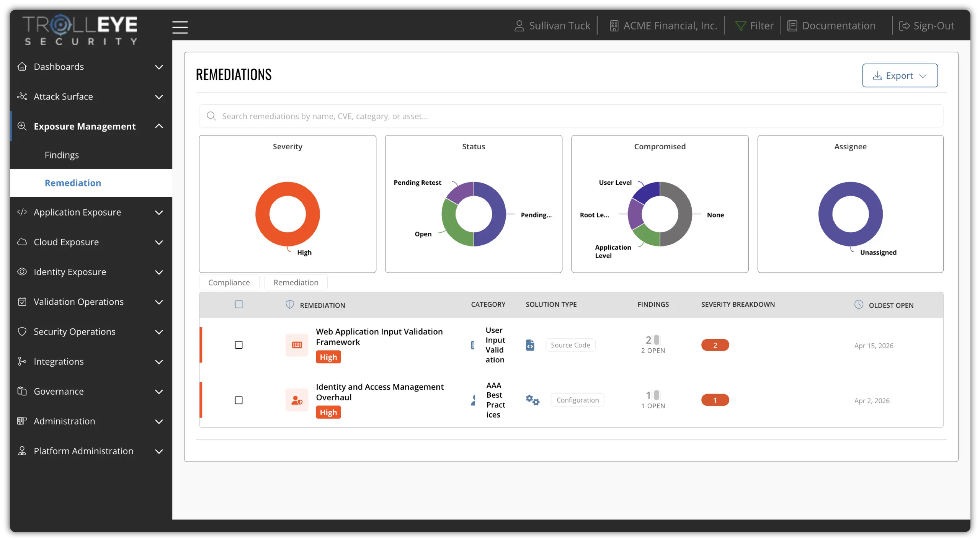Toggle the select-all checkbox in table header
This screenshot has width=980, height=542.
click(x=239, y=305)
